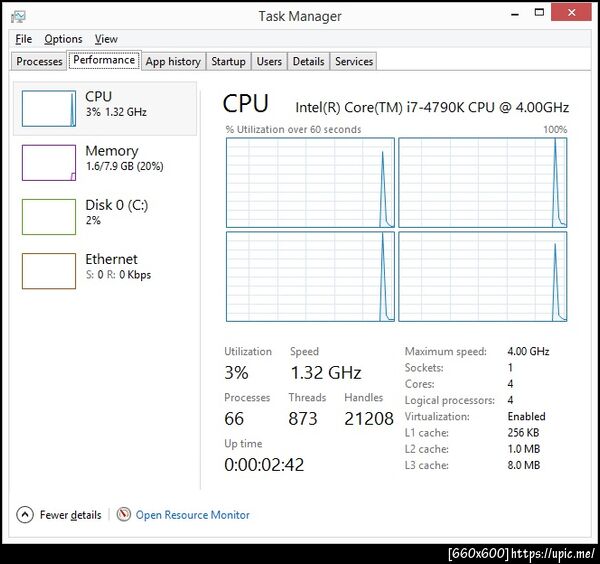Click the L3 cache 8.0 MB value
Screen dimensions: 600x564
click(524, 465)
